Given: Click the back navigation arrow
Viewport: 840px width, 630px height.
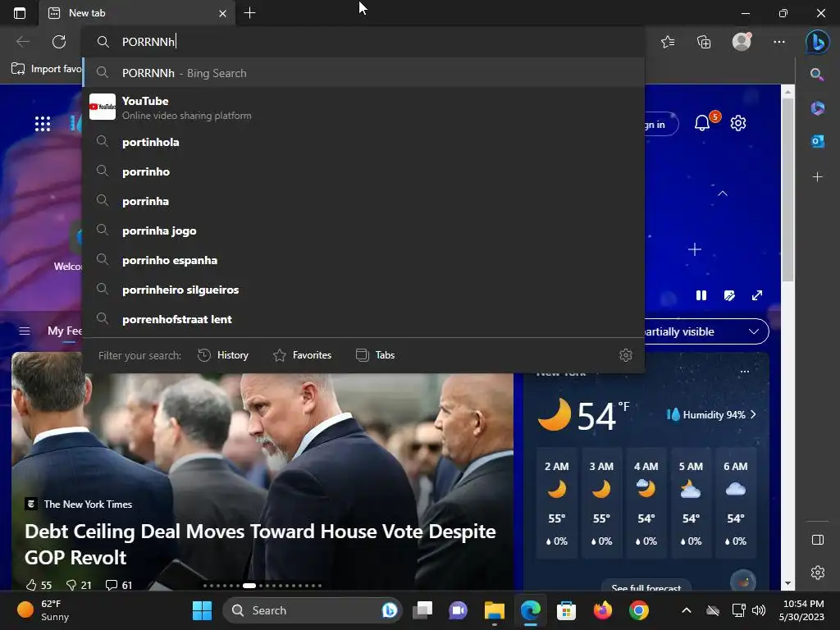Looking at the screenshot, I should (23, 42).
